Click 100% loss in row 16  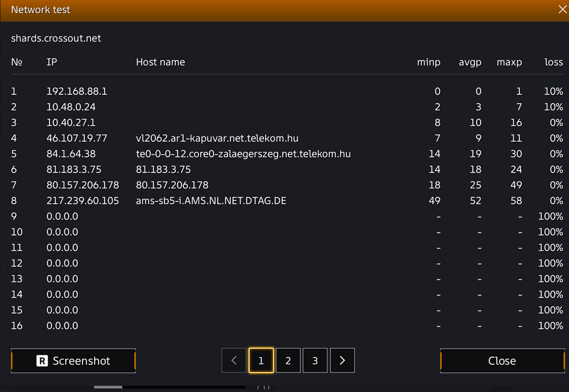coord(550,325)
